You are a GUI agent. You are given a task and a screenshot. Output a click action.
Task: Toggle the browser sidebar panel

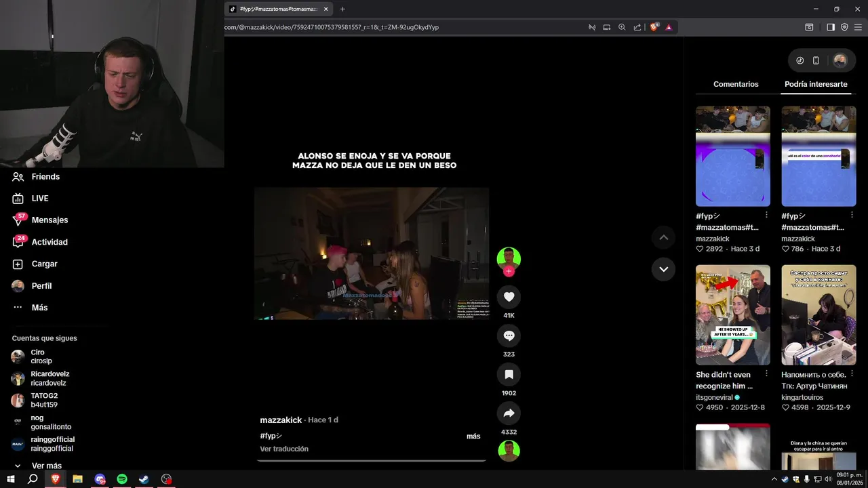pos(831,27)
